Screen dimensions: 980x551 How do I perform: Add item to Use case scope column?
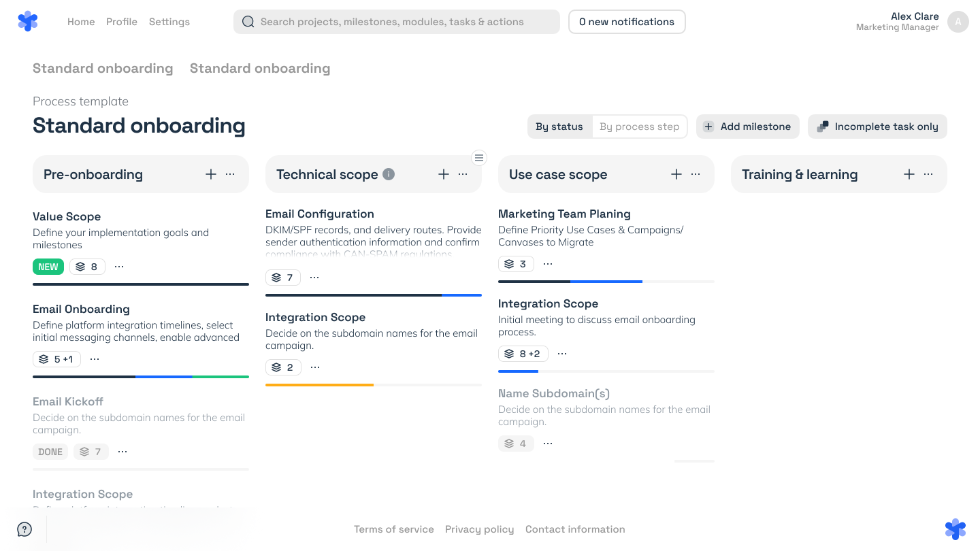click(x=676, y=174)
